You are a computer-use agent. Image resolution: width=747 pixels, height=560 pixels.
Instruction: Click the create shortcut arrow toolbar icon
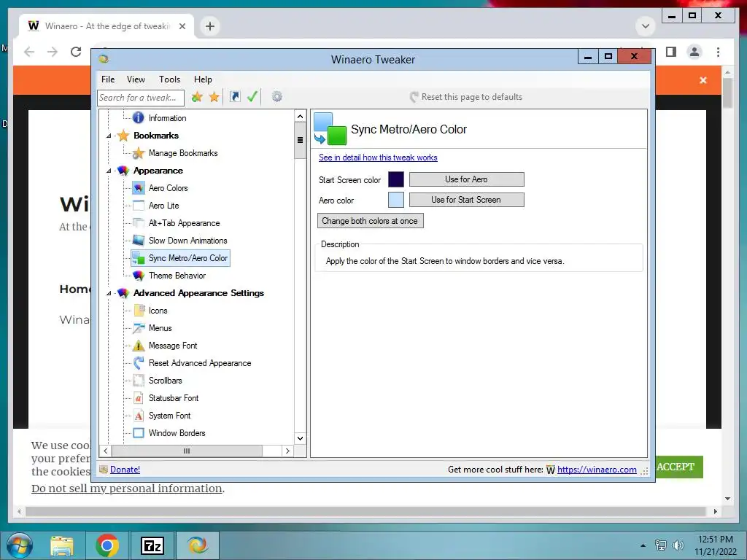pos(235,97)
